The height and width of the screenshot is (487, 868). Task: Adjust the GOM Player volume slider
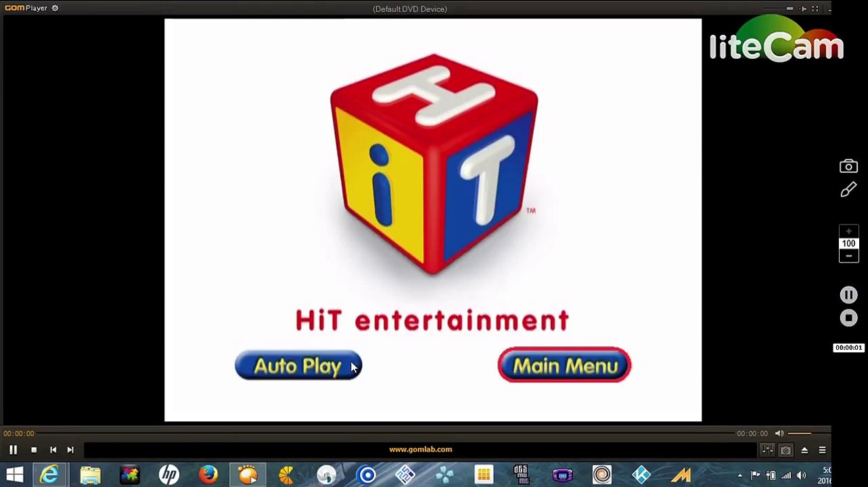(808, 434)
